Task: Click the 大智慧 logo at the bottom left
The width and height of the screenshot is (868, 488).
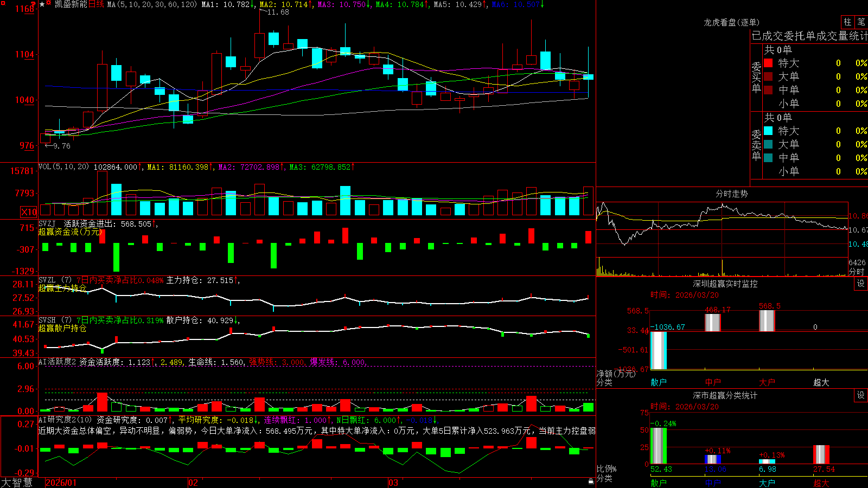Action: pyautogui.click(x=17, y=483)
